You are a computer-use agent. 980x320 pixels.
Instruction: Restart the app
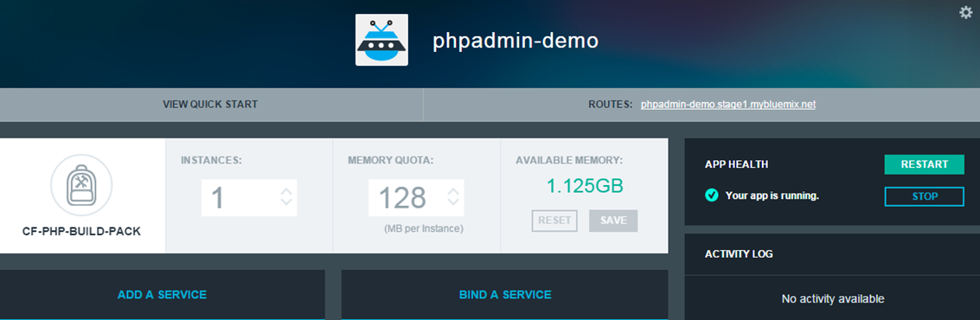[925, 164]
